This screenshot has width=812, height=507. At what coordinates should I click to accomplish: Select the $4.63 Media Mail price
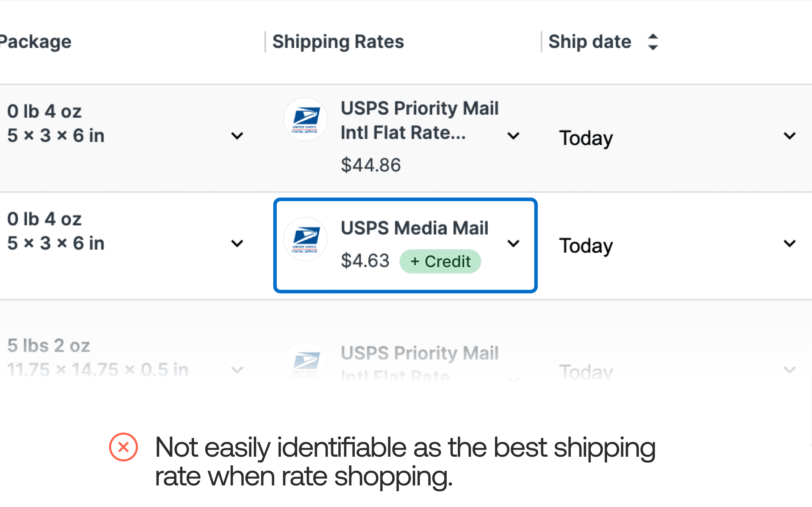coord(365,261)
